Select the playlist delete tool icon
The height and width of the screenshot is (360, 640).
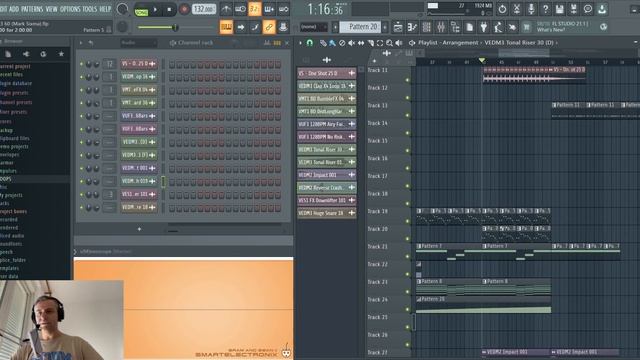pyautogui.click(x=342, y=42)
